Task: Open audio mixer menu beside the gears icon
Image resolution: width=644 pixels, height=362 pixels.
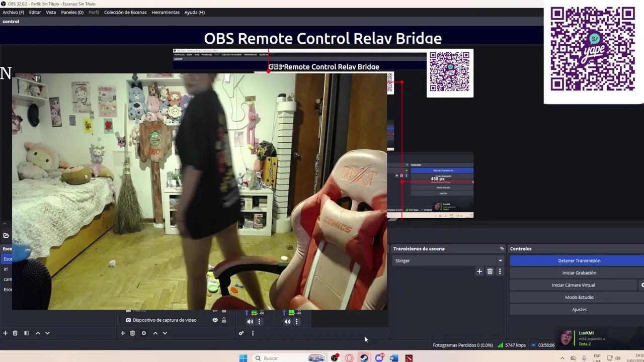Action: pos(253,333)
